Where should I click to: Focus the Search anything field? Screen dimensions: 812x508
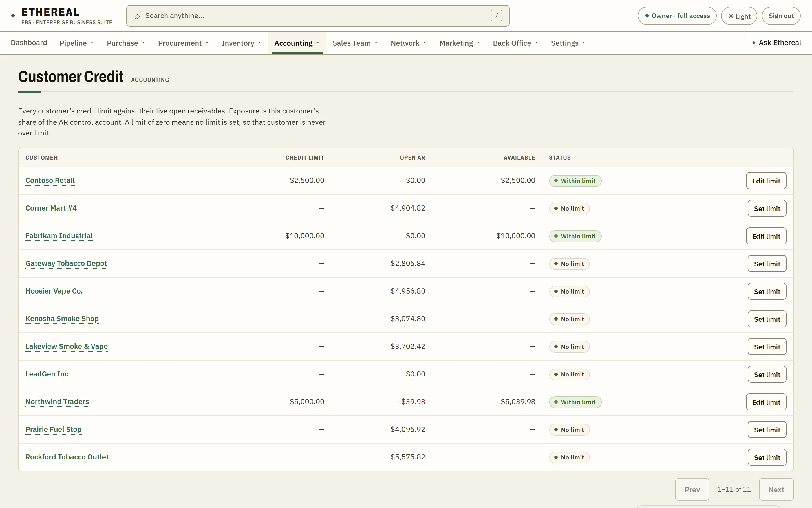[318, 16]
